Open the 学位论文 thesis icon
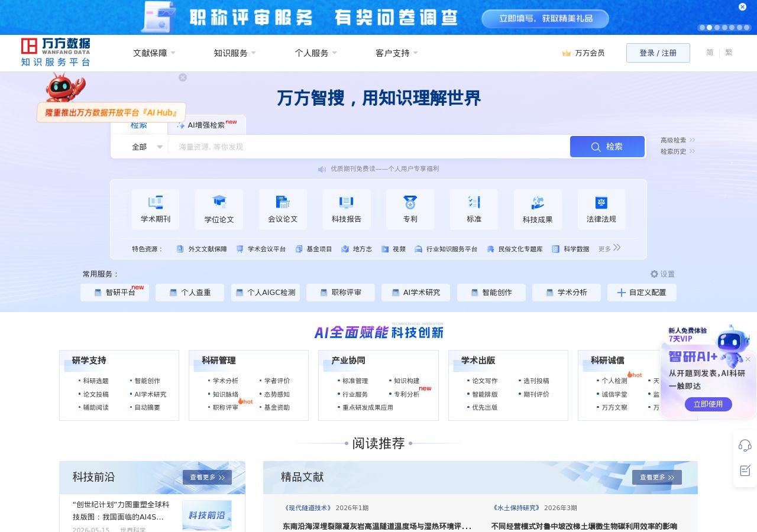The width and height of the screenshot is (757, 532). point(219,202)
